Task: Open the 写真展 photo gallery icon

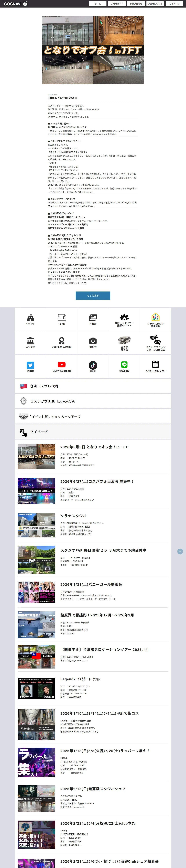Action: coord(93,317)
